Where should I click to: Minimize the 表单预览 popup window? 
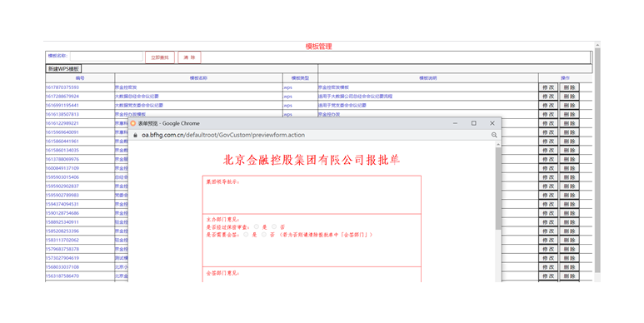pos(455,123)
